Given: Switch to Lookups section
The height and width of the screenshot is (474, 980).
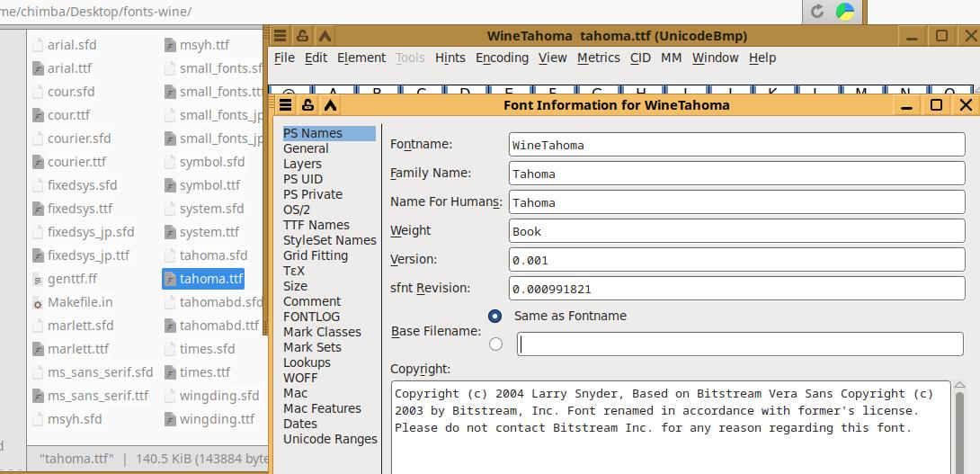Looking at the screenshot, I should click(x=307, y=362).
